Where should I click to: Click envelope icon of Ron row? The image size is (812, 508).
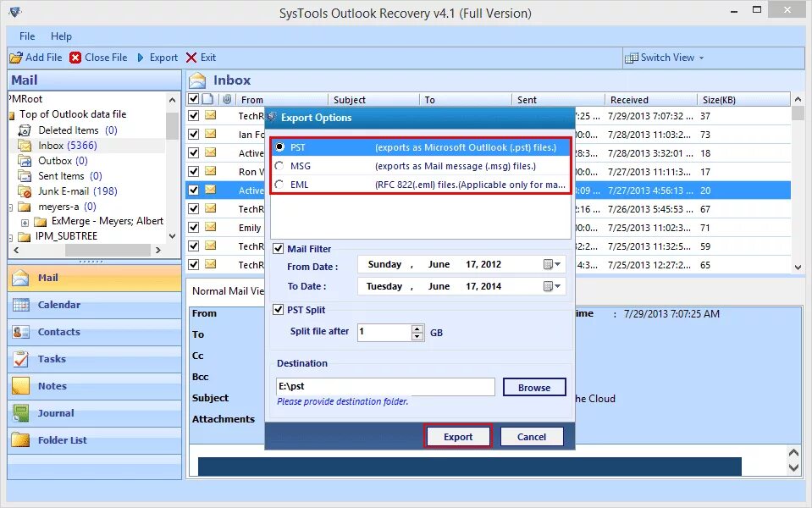210,171
